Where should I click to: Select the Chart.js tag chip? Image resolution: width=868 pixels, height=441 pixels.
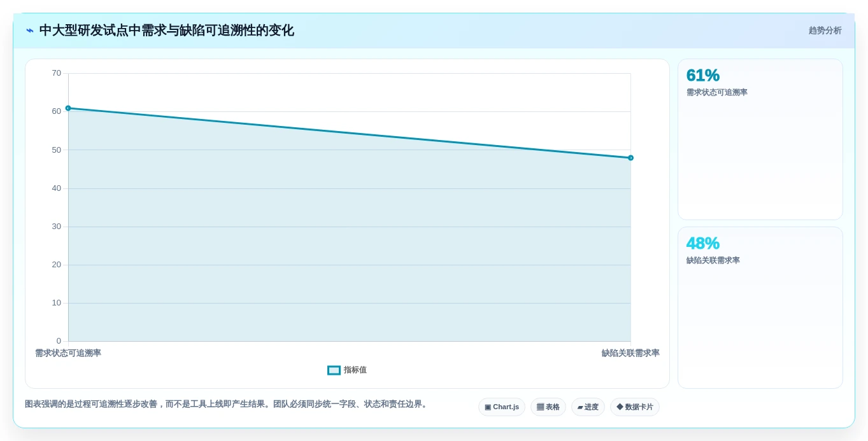click(502, 407)
